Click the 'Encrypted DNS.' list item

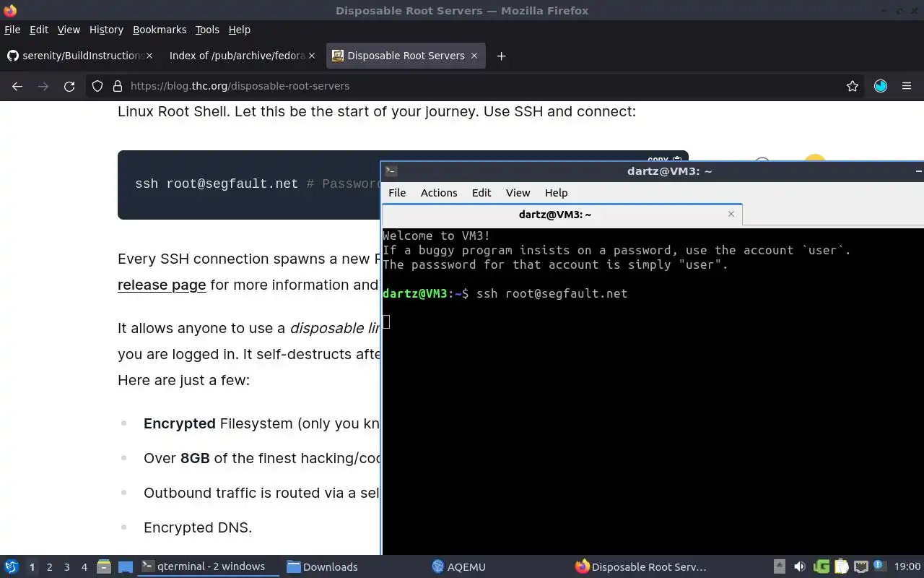198,527
